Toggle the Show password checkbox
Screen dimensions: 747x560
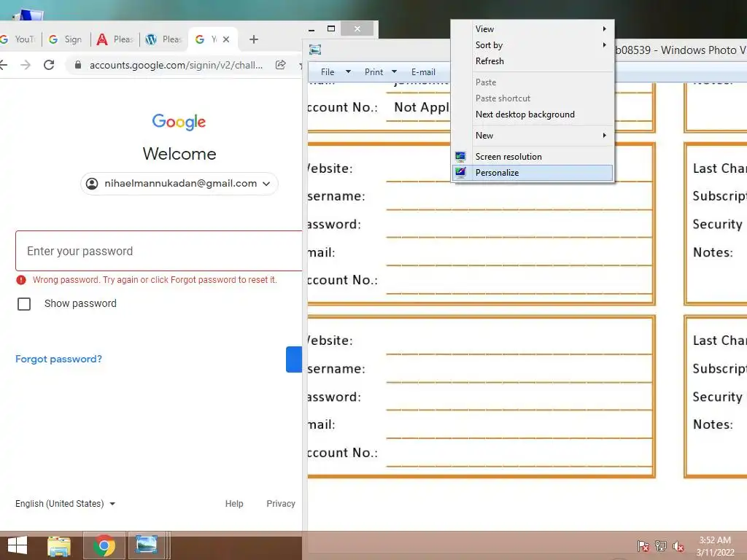pos(24,304)
